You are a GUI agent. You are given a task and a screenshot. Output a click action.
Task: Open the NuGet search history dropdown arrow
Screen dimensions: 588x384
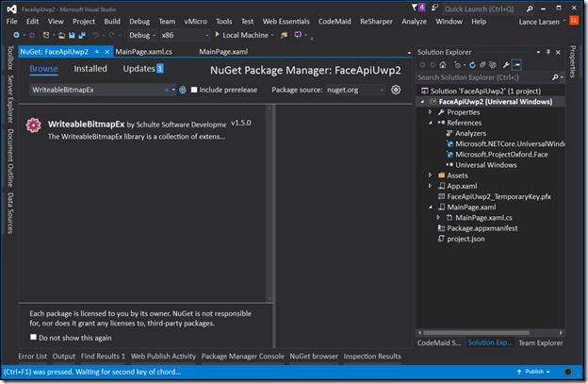[x=173, y=90]
